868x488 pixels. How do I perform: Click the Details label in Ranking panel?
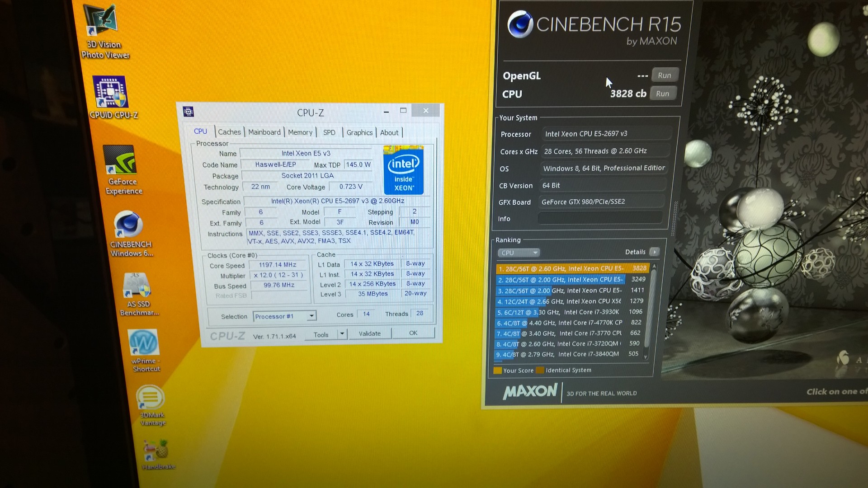pyautogui.click(x=635, y=252)
